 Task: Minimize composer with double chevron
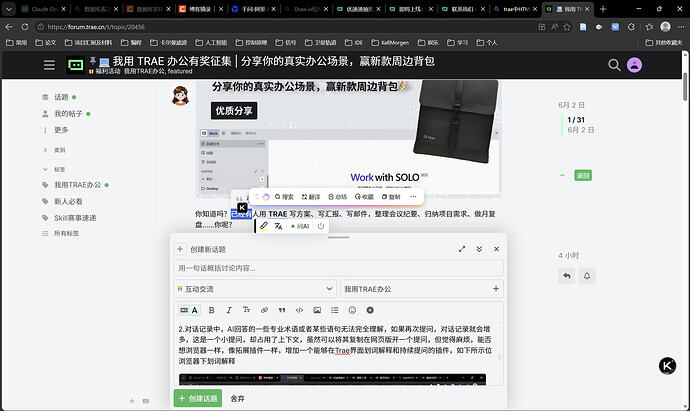click(479, 249)
